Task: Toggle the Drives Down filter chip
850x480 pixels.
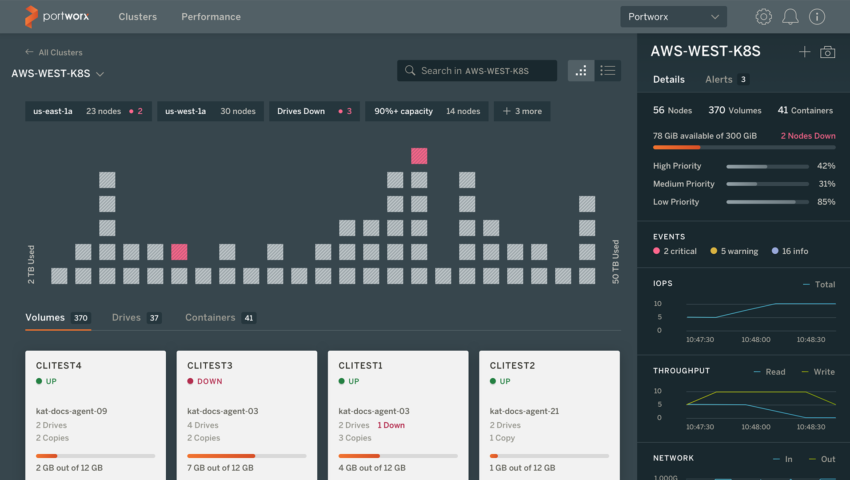Action: click(x=314, y=111)
